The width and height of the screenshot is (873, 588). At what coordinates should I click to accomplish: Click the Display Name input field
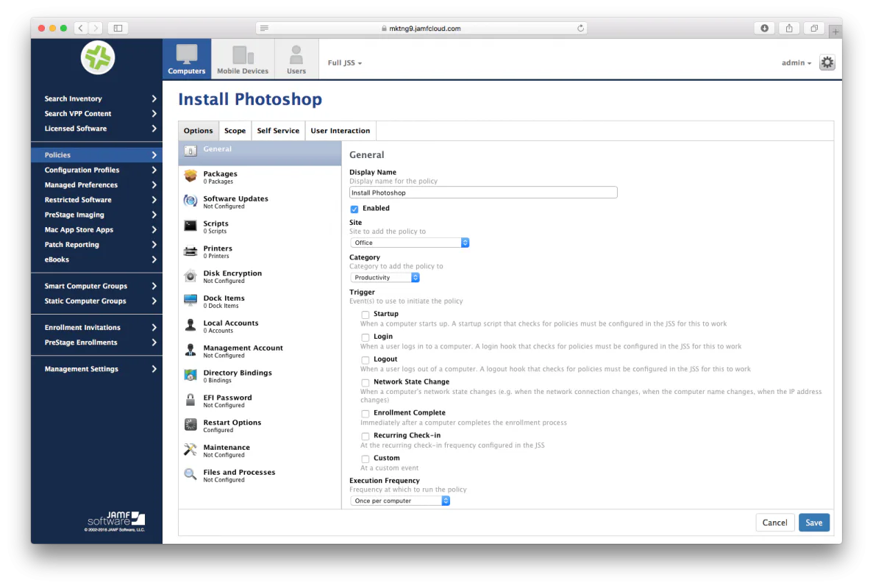483,193
